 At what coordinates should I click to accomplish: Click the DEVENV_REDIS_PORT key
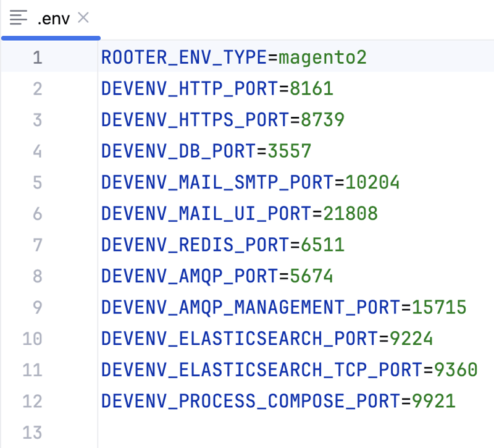coord(195,245)
